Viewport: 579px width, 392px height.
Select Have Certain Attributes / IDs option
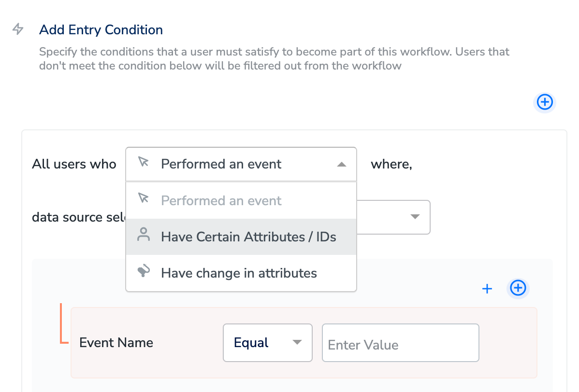click(248, 237)
